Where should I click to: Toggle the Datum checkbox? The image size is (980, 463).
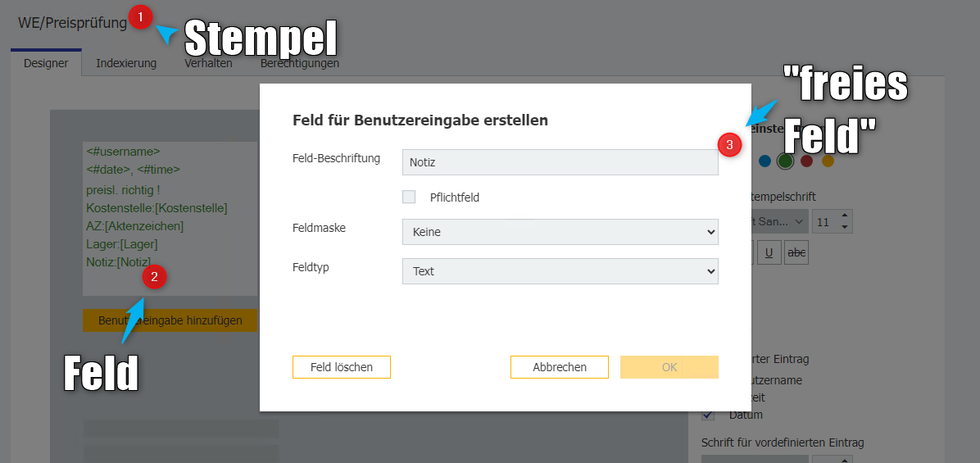[708, 415]
